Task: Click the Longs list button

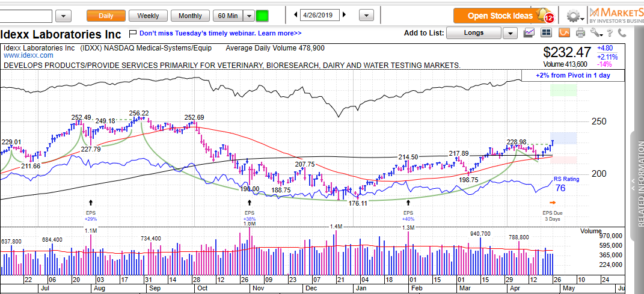Action: click(x=474, y=33)
